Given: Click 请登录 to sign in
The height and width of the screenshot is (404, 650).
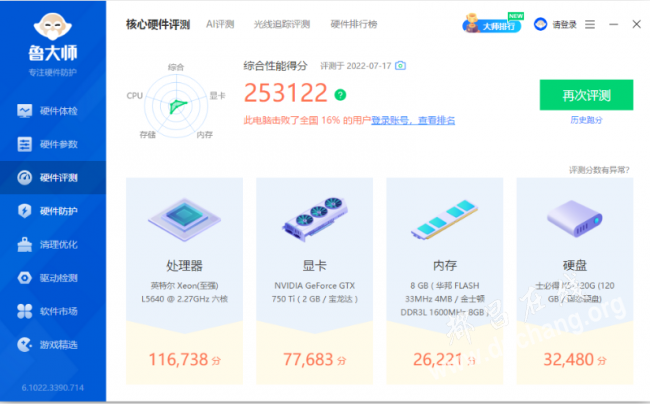Looking at the screenshot, I should pos(564,25).
